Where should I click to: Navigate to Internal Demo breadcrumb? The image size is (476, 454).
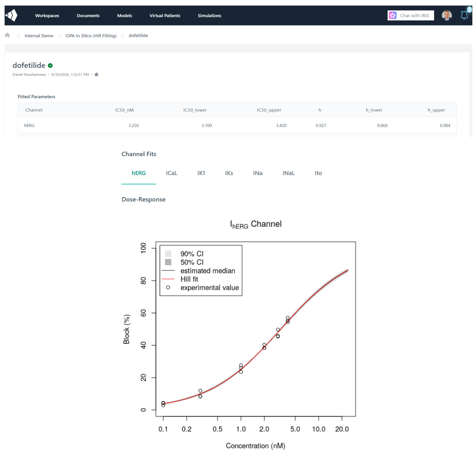[x=39, y=36]
